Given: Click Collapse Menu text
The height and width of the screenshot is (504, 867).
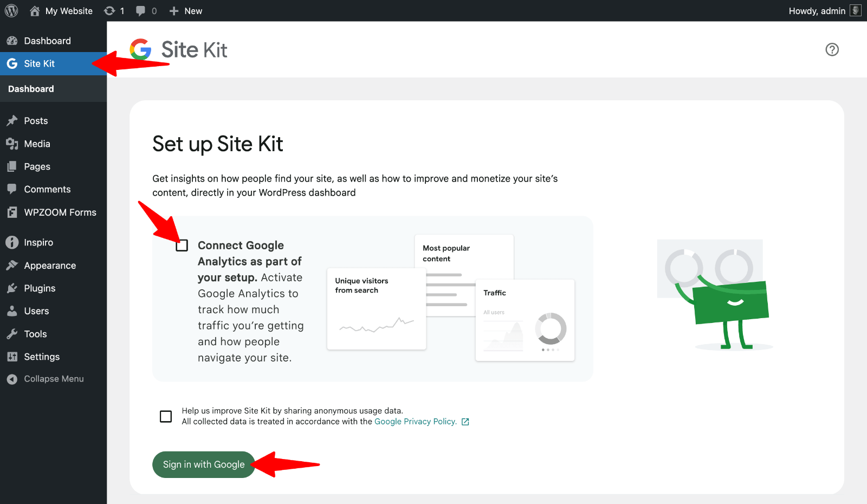Looking at the screenshot, I should 54,379.
